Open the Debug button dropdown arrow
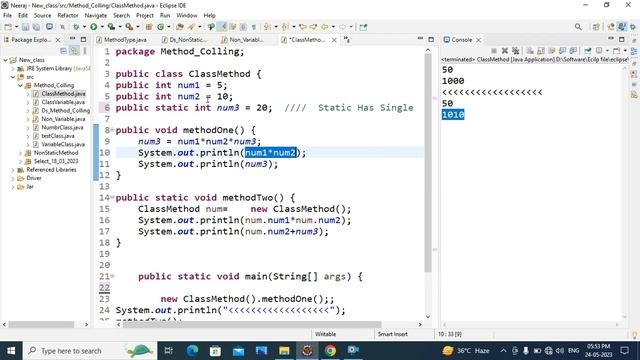 (x=84, y=27)
